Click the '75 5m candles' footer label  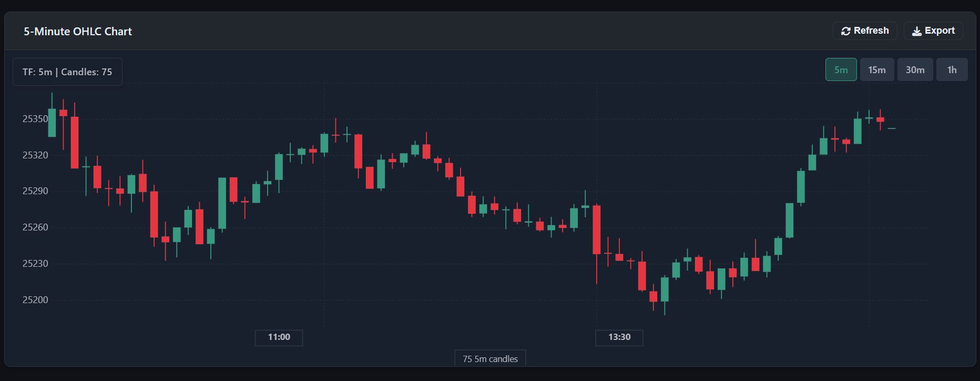(489, 358)
